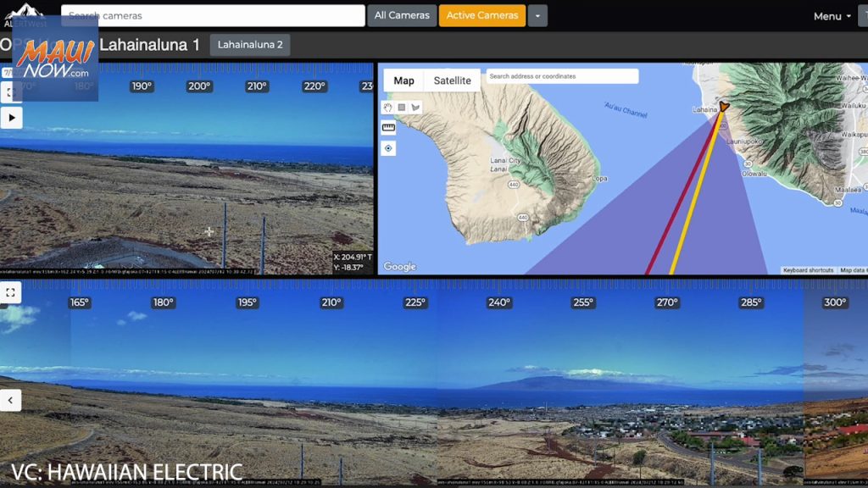Screen dimensions: 868x488
Task: Select the rectangle shape tool on the map
Action: point(401,107)
